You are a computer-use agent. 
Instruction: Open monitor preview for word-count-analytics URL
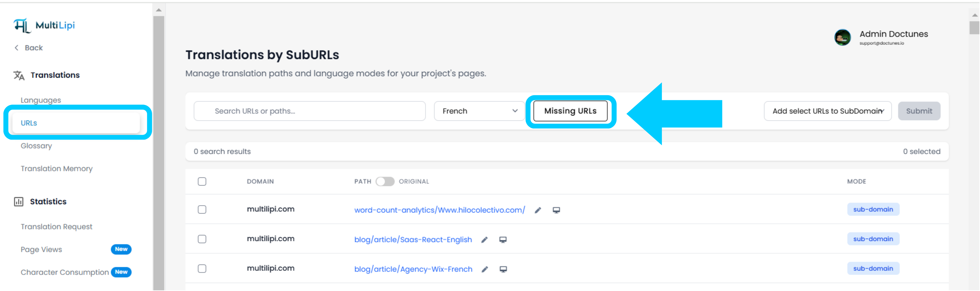pos(557,210)
